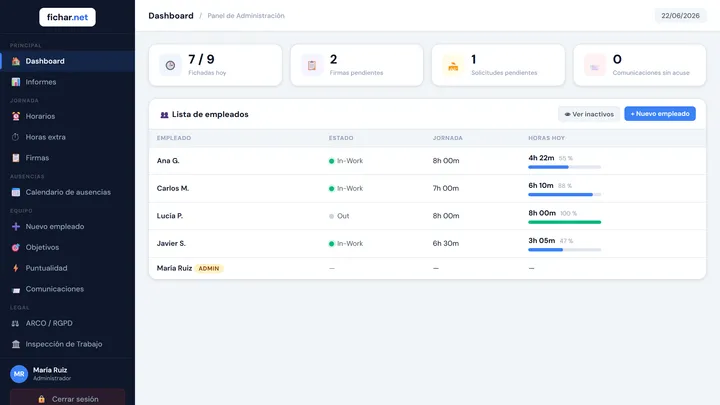This screenshot has width=720, height=405.
Task: Click the Horarios alarm clock icon
Action: [x=16, y=116]
